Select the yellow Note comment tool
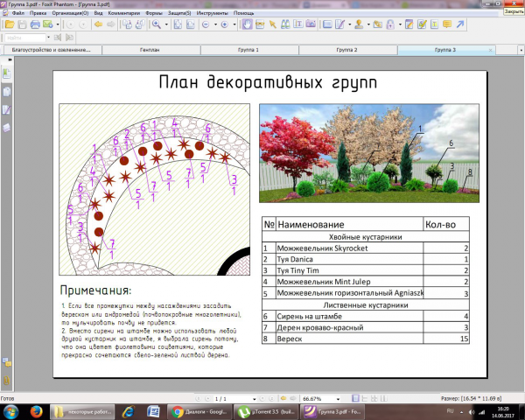Viewport: 525px width, 420px height. 447,24
